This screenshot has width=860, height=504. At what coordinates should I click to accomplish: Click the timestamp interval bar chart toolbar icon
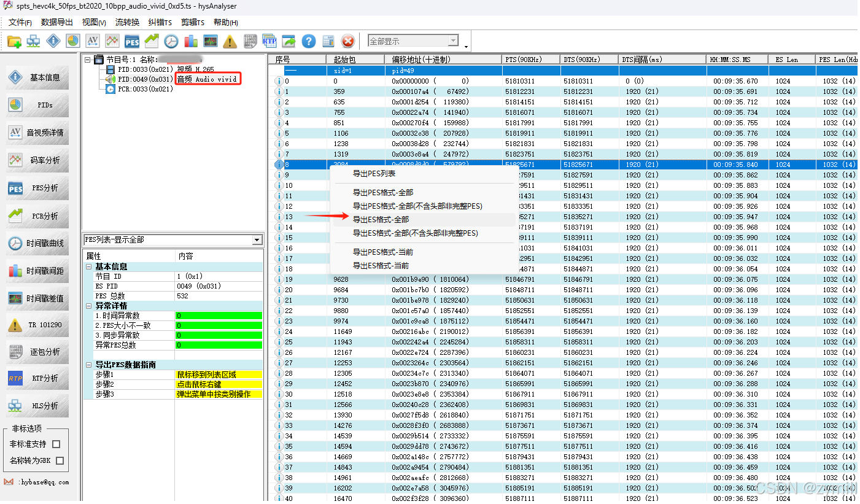tap(191, 41)
